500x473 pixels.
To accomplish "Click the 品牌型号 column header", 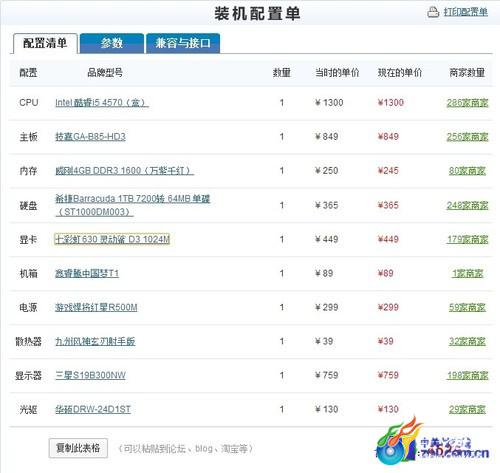I will click(x=105, y=72).
